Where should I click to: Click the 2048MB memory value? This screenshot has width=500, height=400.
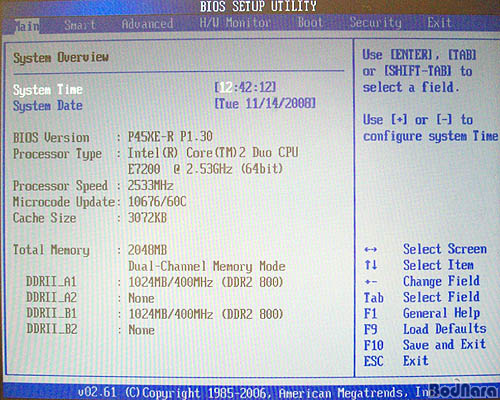147,250
